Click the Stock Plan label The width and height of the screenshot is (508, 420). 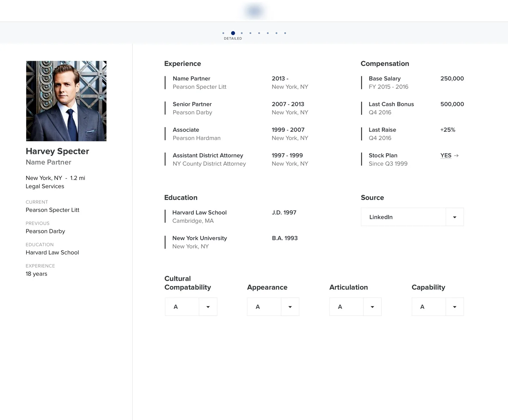tap(383, 155)
